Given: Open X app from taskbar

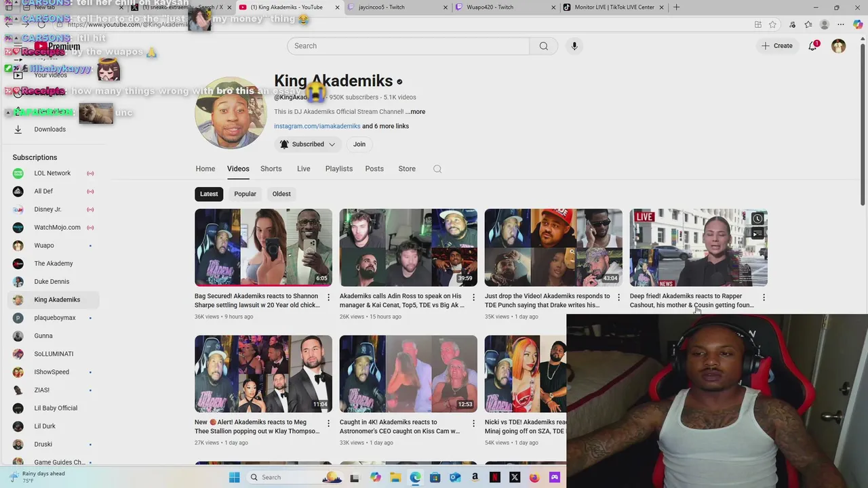Looking at the screenshot, I should click(515, 477).
